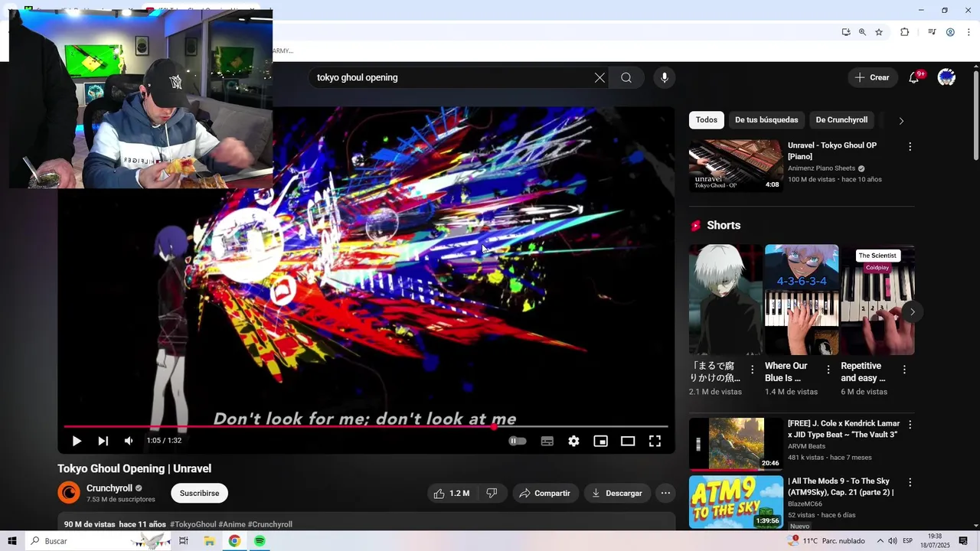The height and width of the screenshot is (551, 980).
Task: Open browser zoom magnifier icon
Action: (x=862, y=32)
